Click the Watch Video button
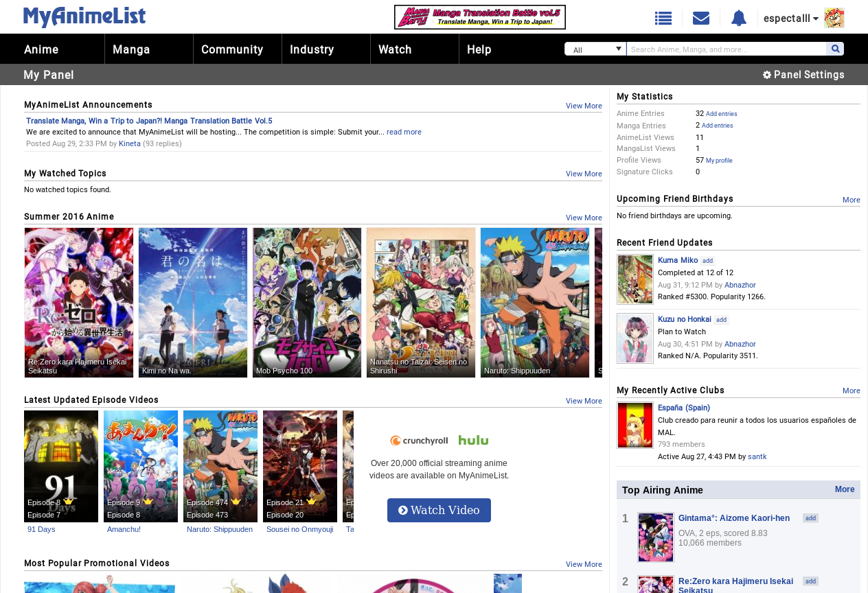868x593 pixels. [439, 510]
